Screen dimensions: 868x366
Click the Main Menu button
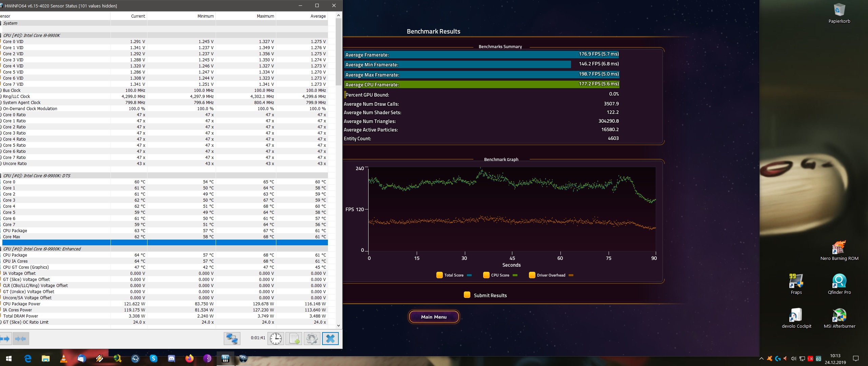[434, 317]
